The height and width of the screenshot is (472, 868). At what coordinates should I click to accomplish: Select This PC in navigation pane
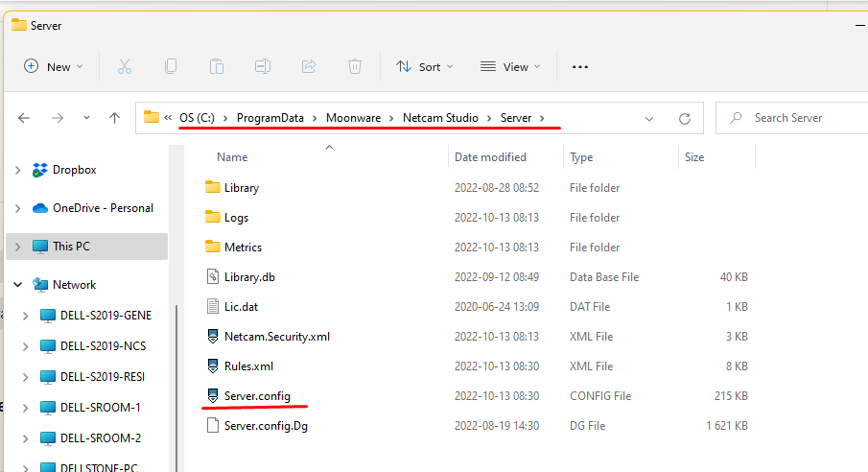pyautogui.click(x=71, y=247)
